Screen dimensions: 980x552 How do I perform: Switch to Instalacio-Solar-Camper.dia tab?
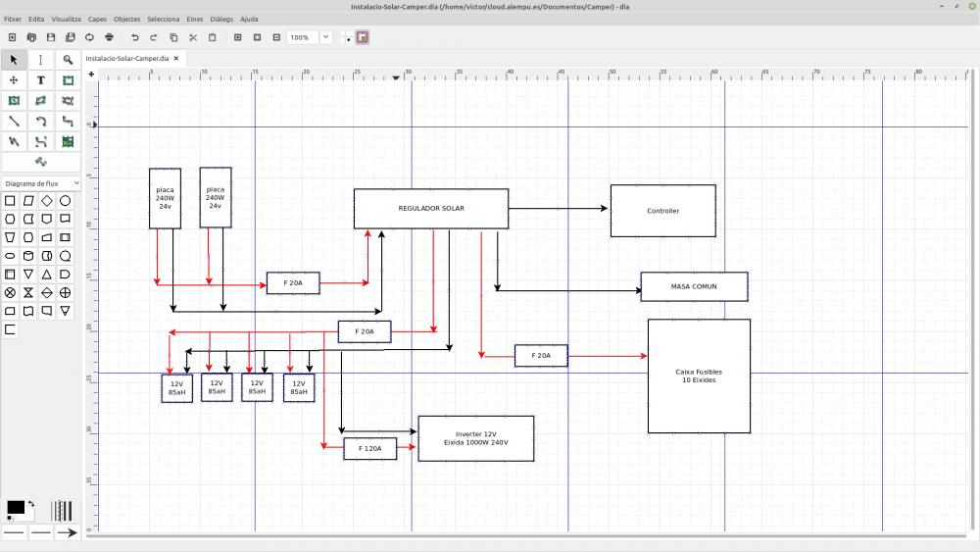click(126, 58)
